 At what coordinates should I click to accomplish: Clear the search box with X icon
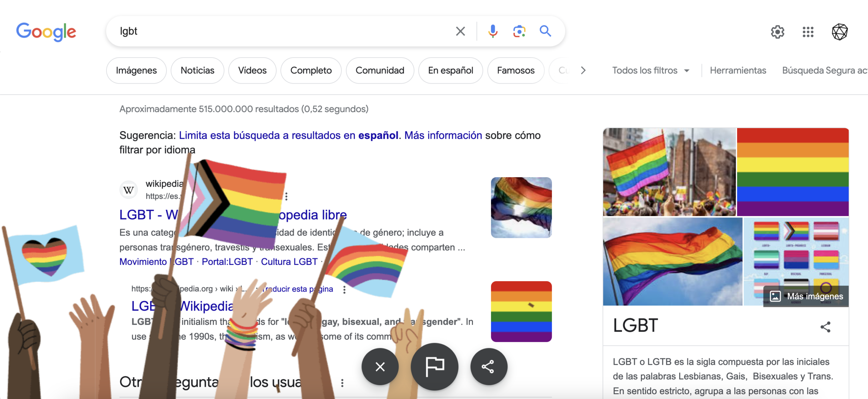coord(460,31)
